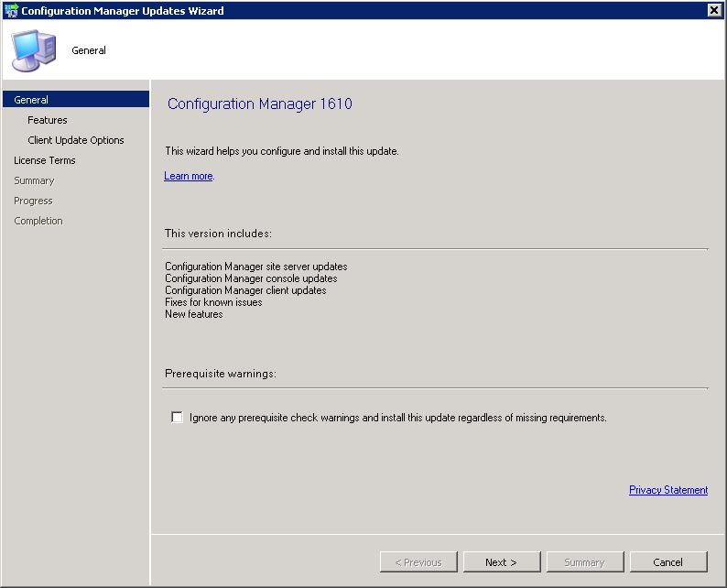This screenshot has width=727, height=588.
Task: Select the Completion step in sidebar
Action: [38, 221]
